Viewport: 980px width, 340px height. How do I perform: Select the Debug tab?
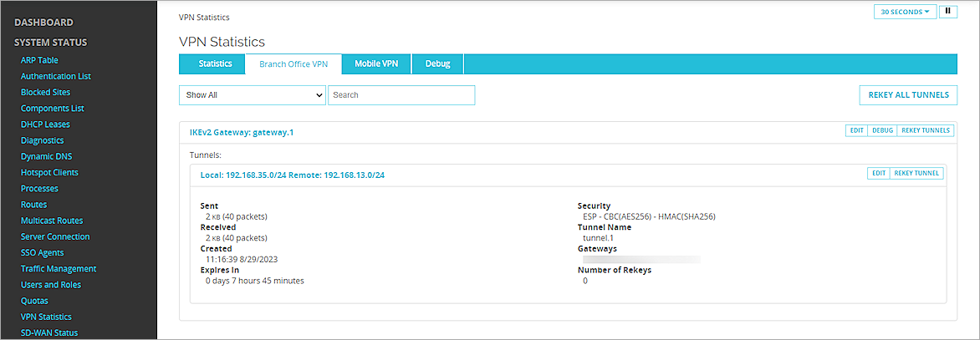click(436, 64)
